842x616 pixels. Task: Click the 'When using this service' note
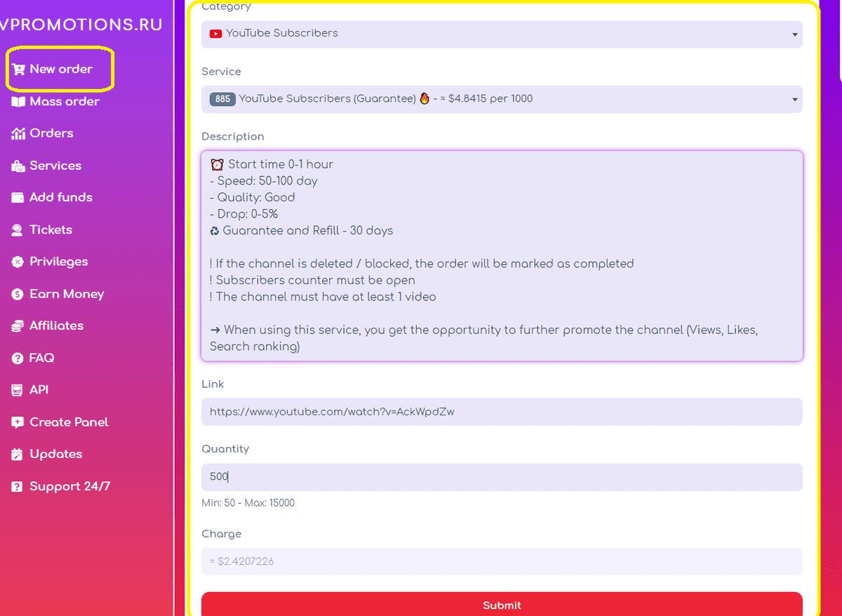pyautogui.click(x=484, y=338)
